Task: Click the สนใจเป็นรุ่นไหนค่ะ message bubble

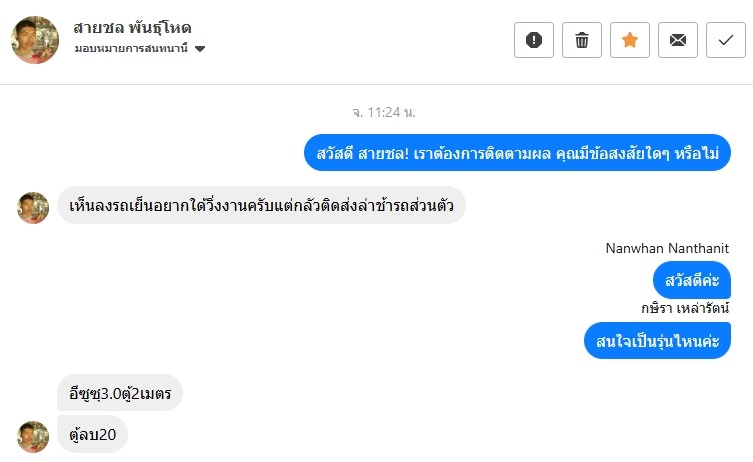Action: 657,341
